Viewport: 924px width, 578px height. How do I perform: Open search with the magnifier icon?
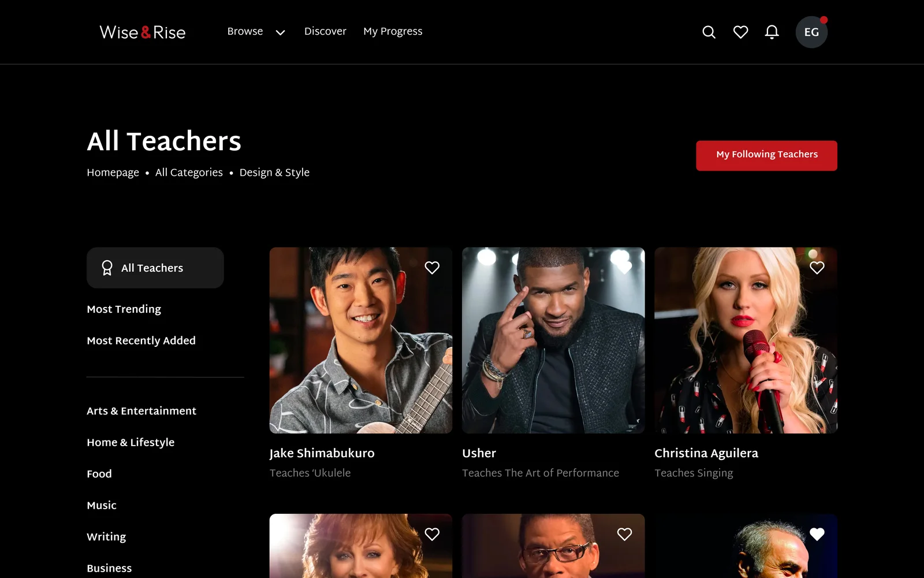tap(709, 32)
